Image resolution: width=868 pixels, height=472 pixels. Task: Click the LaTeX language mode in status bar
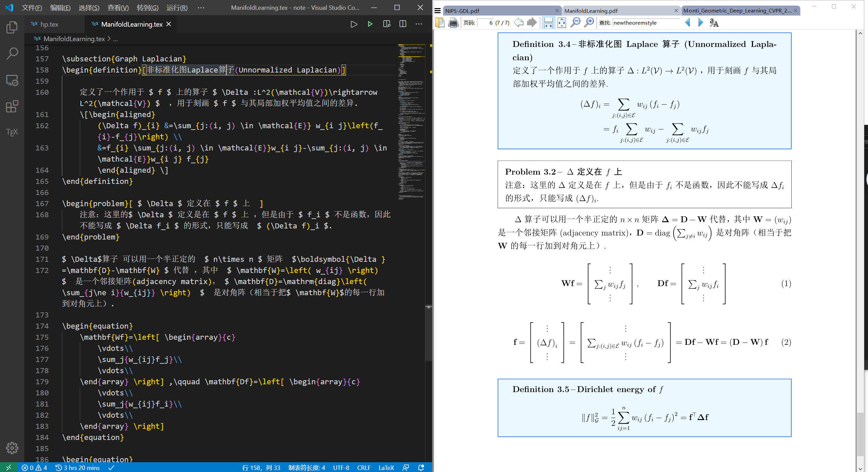coord(386,468)
